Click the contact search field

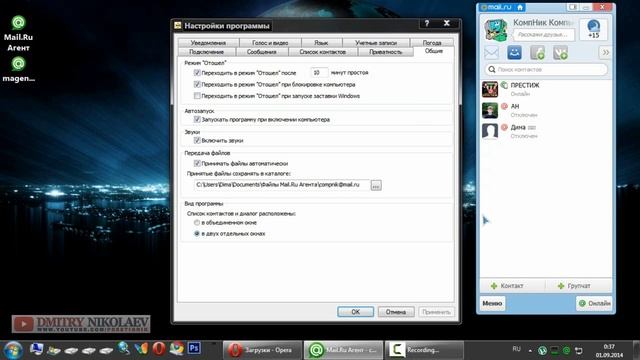tap(546, 70)
